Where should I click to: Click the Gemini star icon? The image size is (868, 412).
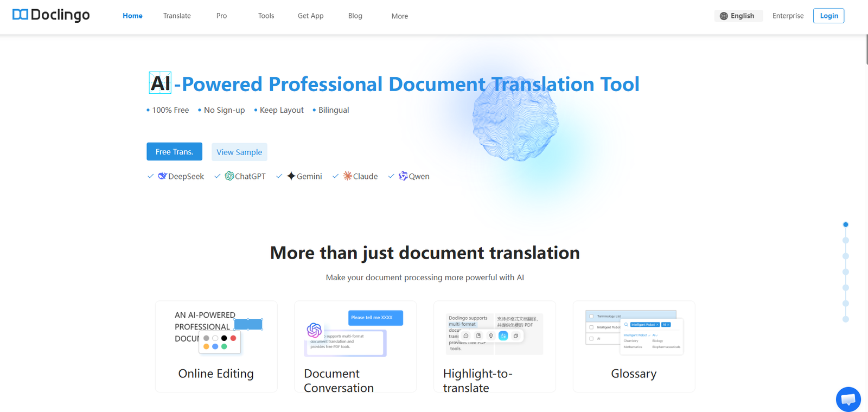pos(291,176)
